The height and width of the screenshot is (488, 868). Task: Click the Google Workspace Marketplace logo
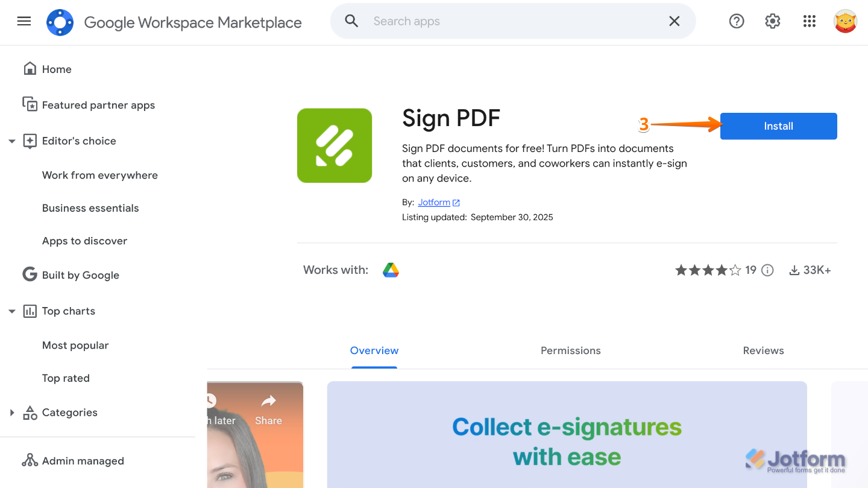60,22
